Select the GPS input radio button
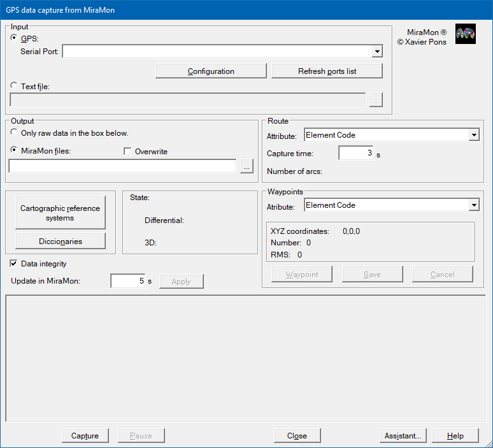 tap(15, 38)
